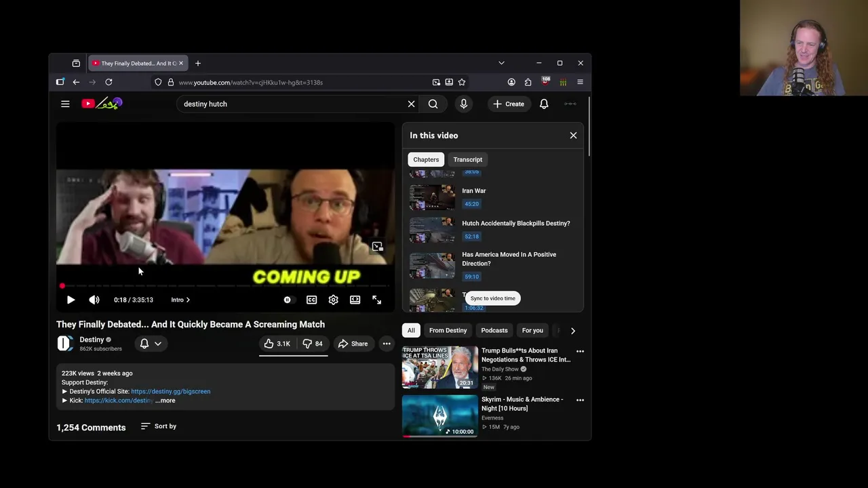868x488 pixels.
Task: Pop out video picture-in-picture icon
Action: 377,247
